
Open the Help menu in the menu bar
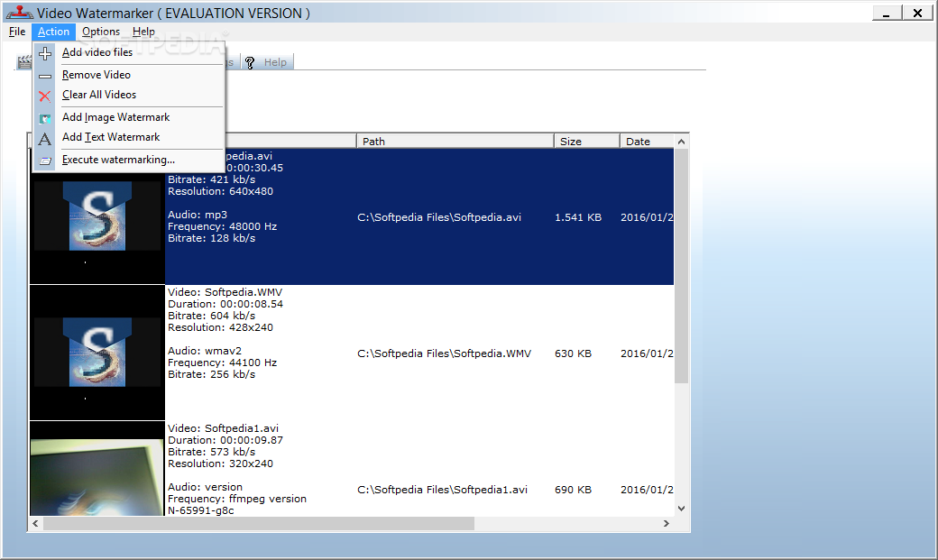(143, 32)
